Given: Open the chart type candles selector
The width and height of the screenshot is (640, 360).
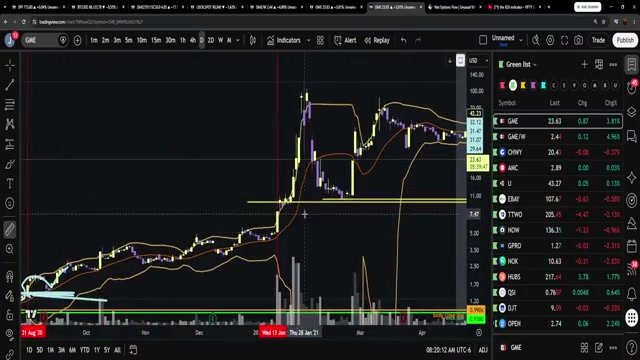Looking at the screenshot, I should pos(253,40).
